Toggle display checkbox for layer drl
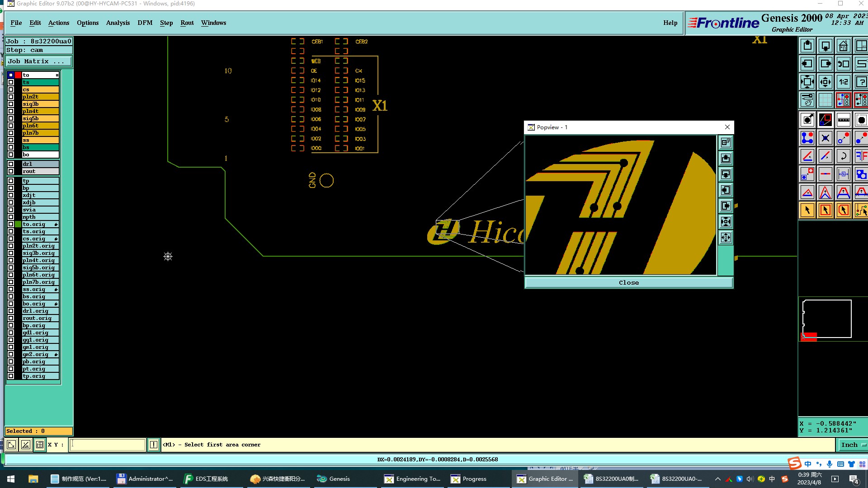 click(11, 164)
